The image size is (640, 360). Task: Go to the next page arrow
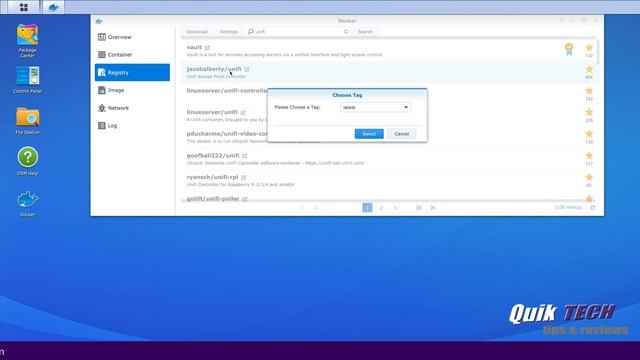click(x=419, y=208)
